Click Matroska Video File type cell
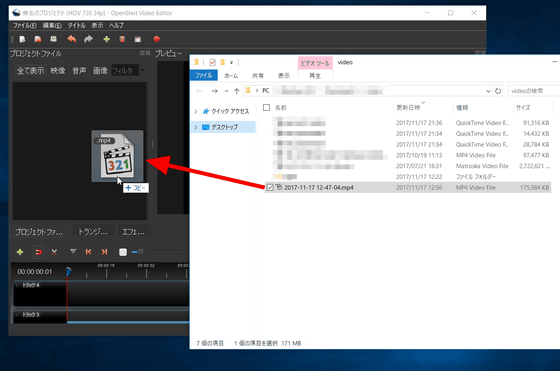Viewport: 560px width, 371px height. point(482,166)
